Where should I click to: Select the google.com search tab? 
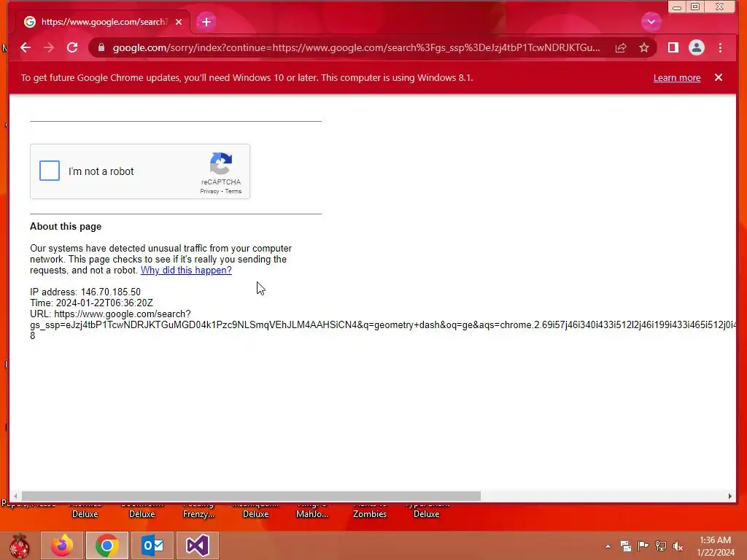(x=103, y=22)
